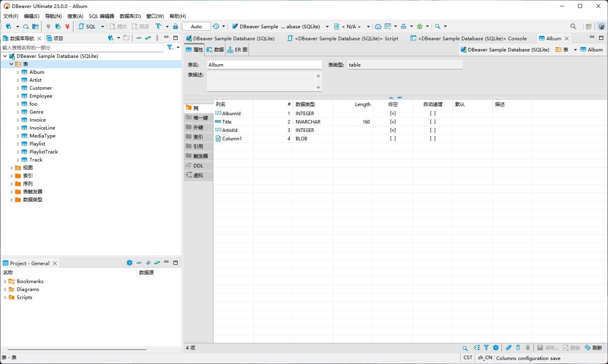Click the reconnect plug icon in main toolbar

[x=58, y=26]
